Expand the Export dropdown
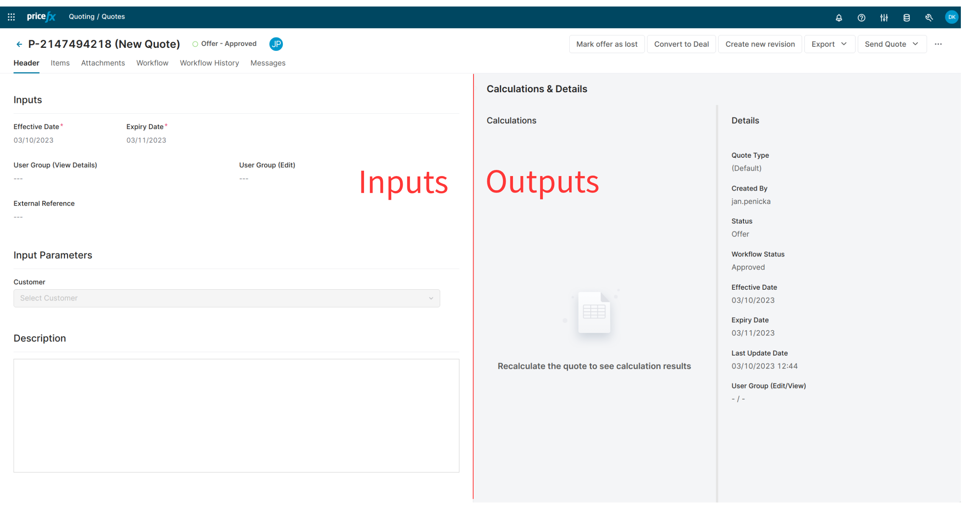 coord(829,44)
